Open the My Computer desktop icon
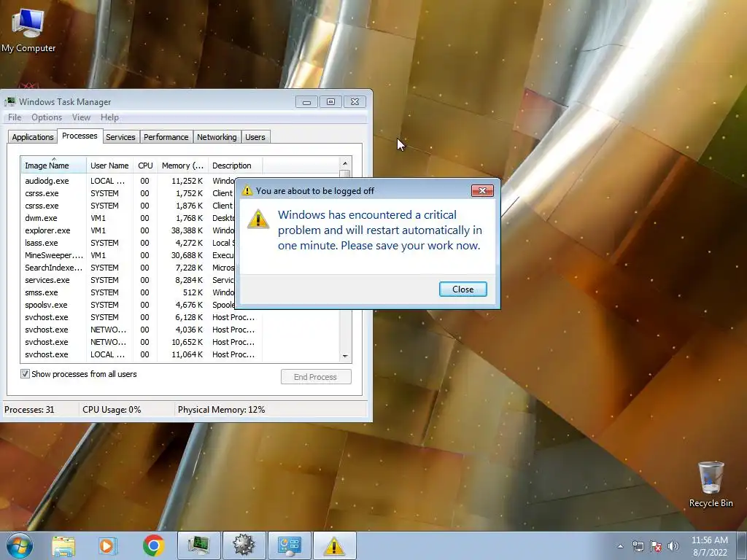 click(28, 29)
